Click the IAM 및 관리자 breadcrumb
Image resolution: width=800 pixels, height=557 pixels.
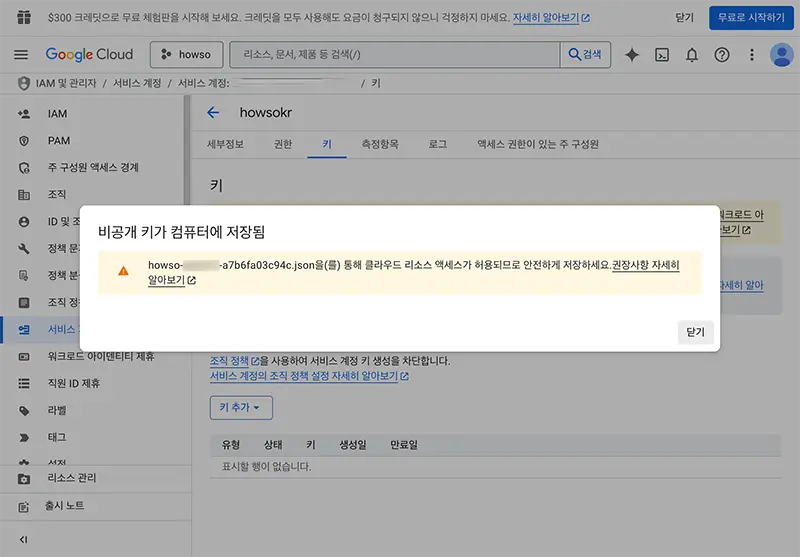tap(66, 83)
